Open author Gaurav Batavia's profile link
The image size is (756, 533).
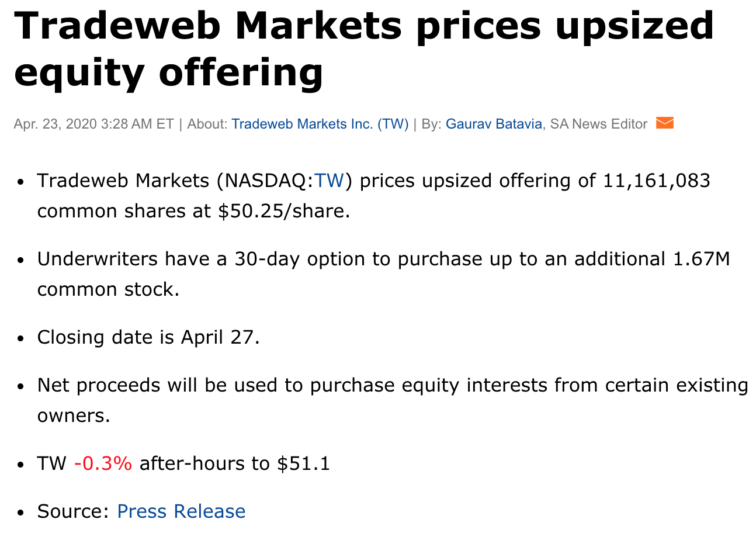coord(494,124)
